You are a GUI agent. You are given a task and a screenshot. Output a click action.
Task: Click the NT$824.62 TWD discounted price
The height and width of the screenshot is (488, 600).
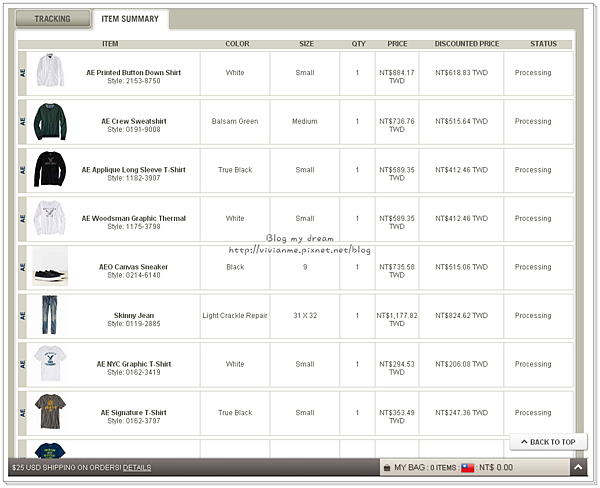coord(461,315)
